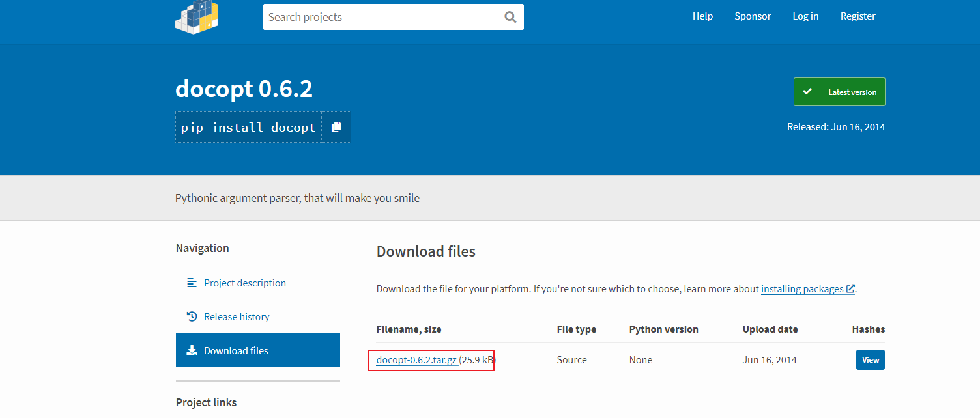The width and height of the screenshot is (980, 418).
Task: Download docopt-0.6.2.tar.gz file
Action: point(416,359)
